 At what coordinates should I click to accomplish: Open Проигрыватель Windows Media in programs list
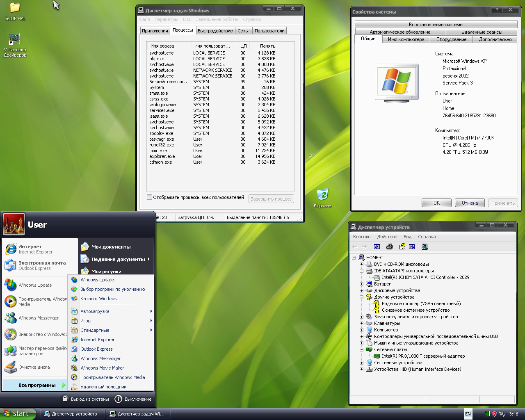click(x=111, y=377)
